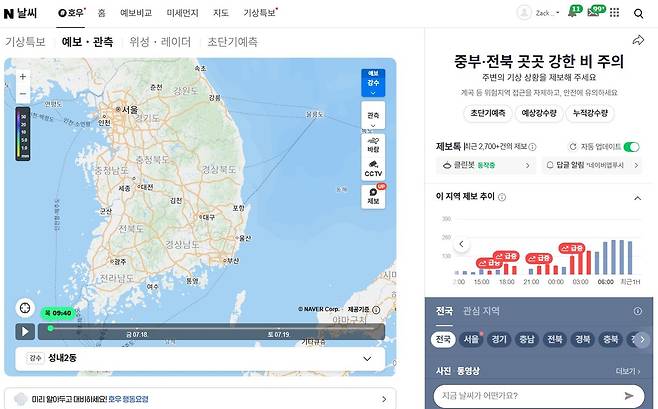
Task: Click the 03:00 급증 chart badge
Action: (572, 248)
